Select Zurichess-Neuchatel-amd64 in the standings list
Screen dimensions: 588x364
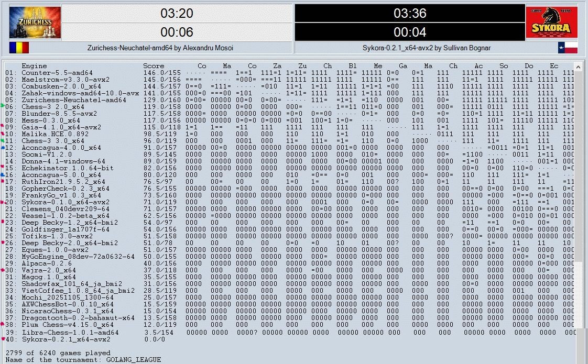pyautogui.click(x=289, y=100)
